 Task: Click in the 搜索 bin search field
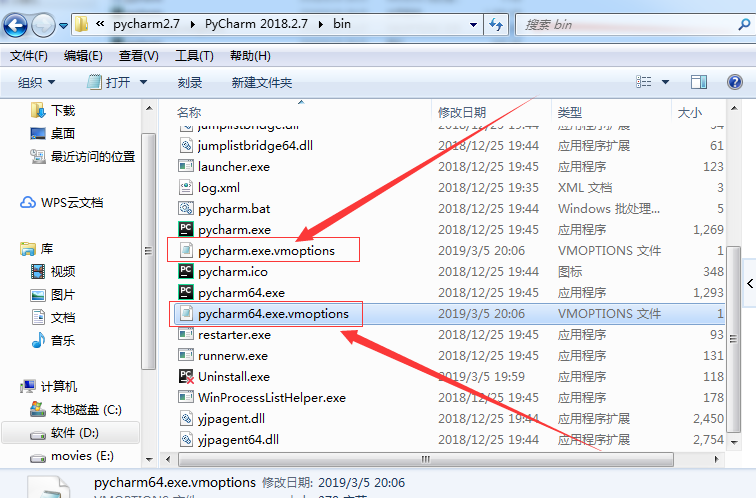coord(627,25)
